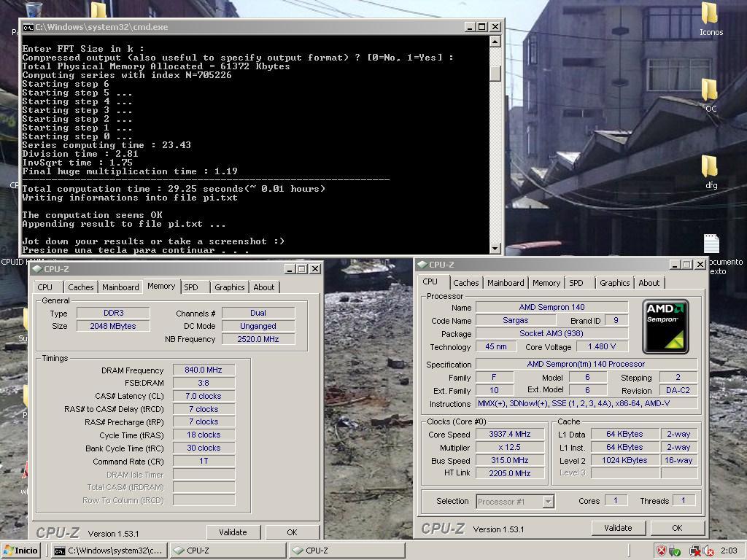Click the Multiplier x 12.5 value
The height and width of the screenshot is (560, 747).
pos(510,447)
